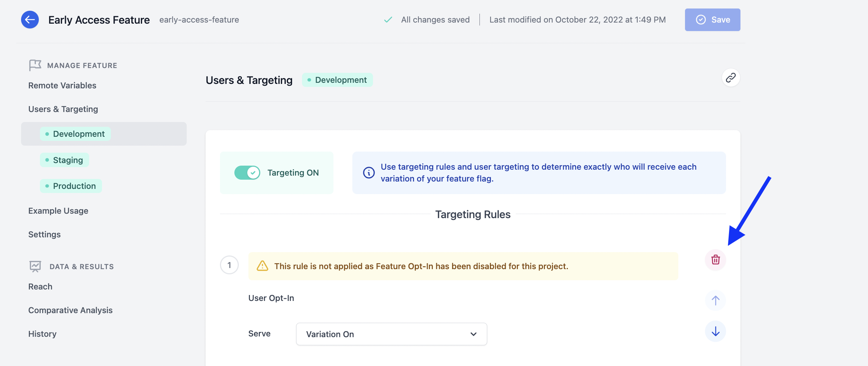This screenshot has height=366, width=868.
Task: Navigate to Remote Variables
Action: click(x=62, y=85)
